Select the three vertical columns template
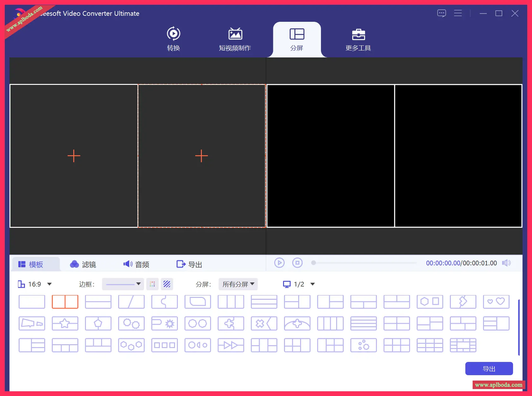Image resolution: width=532 pixels, height=396 pixels. click(231, 302)
